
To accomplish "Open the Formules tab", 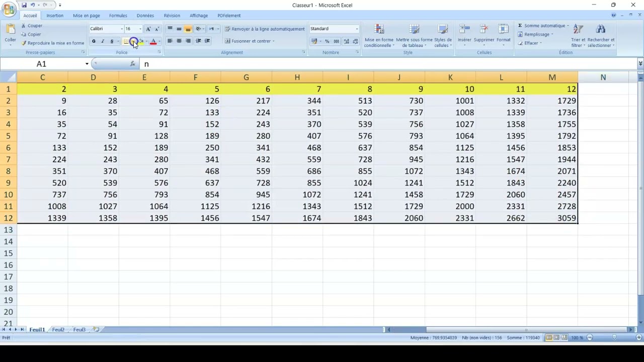I will click(118, 16).
